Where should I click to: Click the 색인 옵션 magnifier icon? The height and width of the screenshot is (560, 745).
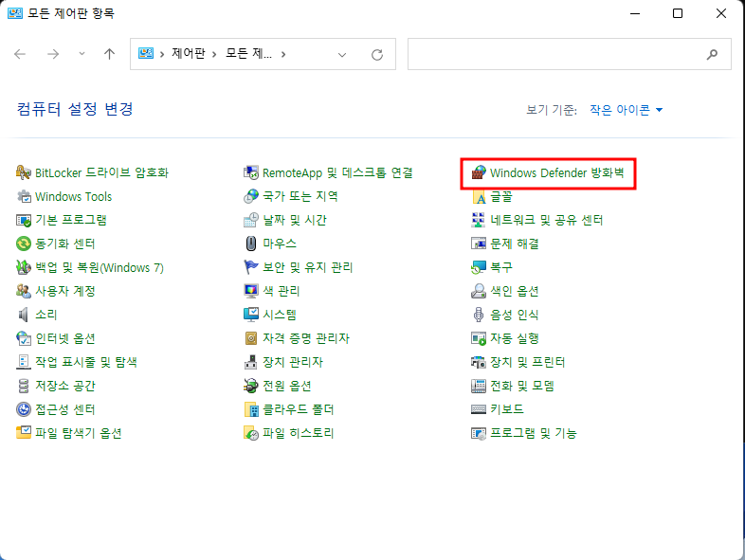coord(479,291)
